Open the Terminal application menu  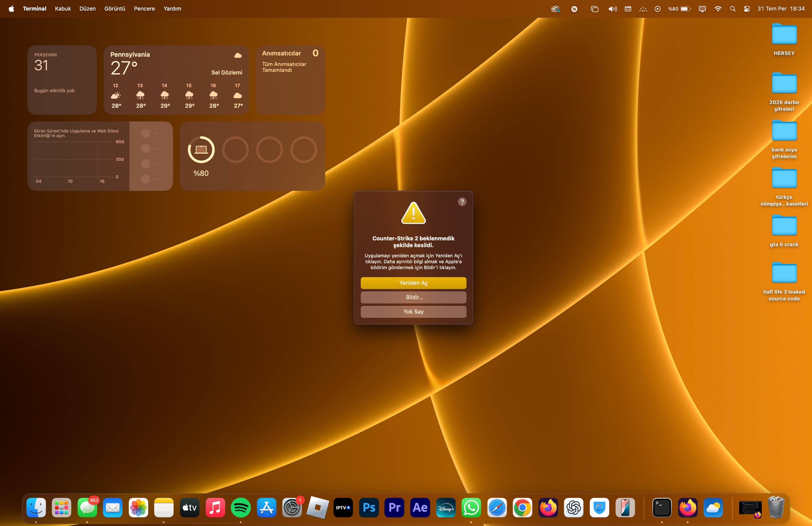(35, 9)
